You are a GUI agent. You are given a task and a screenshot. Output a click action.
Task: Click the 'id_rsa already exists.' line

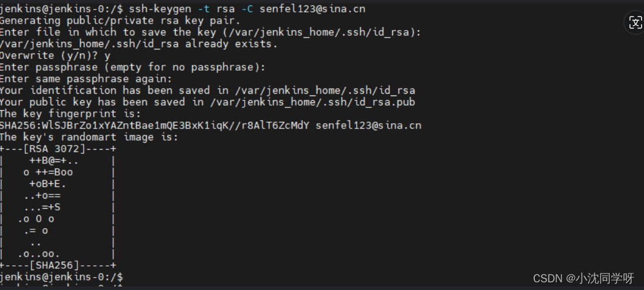[139, 44]
